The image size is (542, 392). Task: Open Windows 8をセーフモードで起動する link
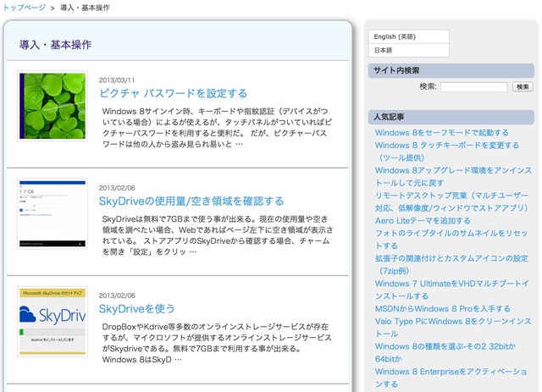pos(442,133)
